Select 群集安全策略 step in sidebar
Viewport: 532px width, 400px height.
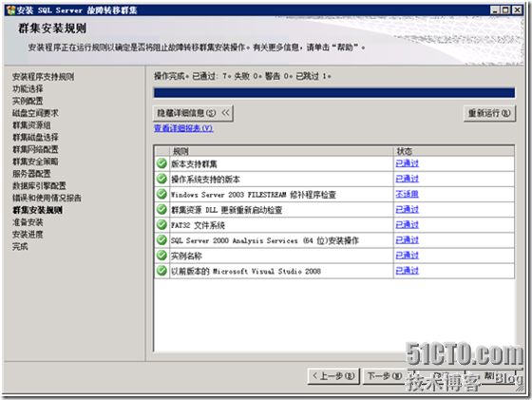(x=36, y=162)
